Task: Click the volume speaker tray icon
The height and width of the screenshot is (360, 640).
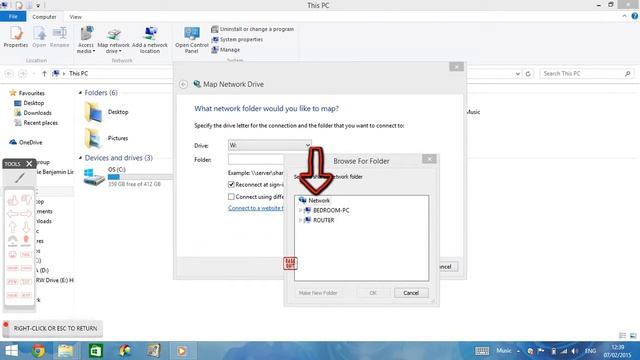Action: coord(575,351)
